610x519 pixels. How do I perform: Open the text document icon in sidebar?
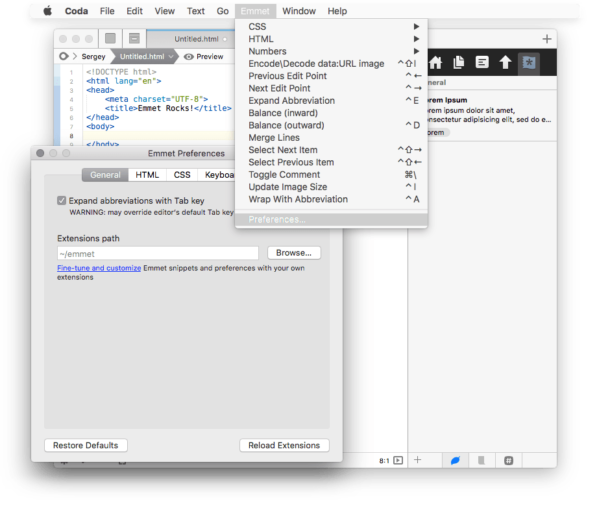click(x=482, y=62)
